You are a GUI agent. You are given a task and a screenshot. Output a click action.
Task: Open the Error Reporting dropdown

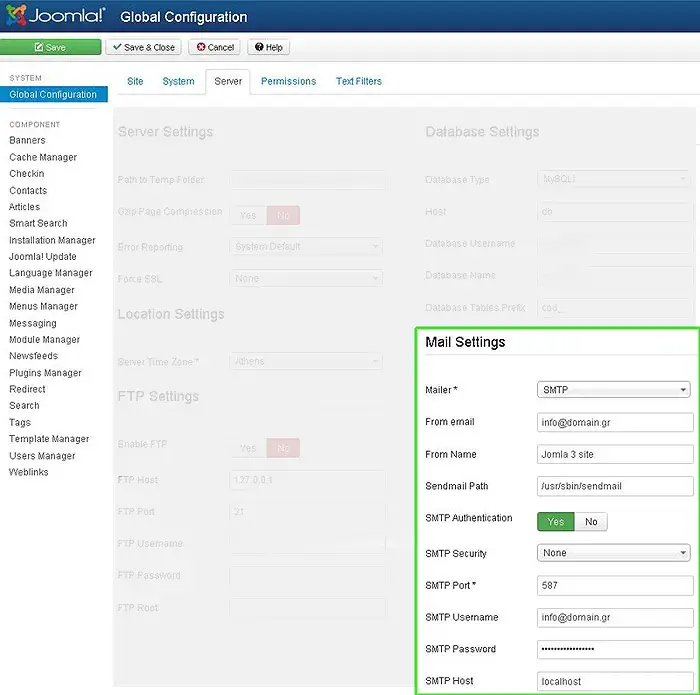(x=306, y=246)
